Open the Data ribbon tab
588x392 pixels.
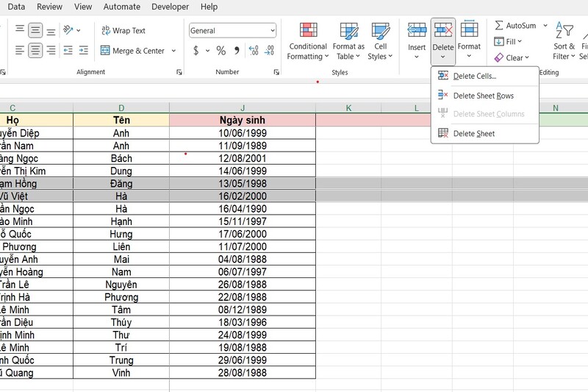pos(16,7)
